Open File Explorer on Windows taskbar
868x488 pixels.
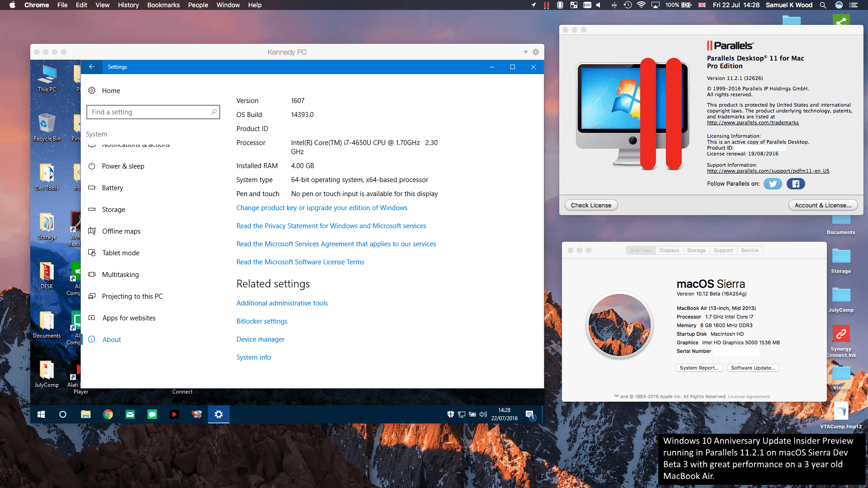(85, 414)
